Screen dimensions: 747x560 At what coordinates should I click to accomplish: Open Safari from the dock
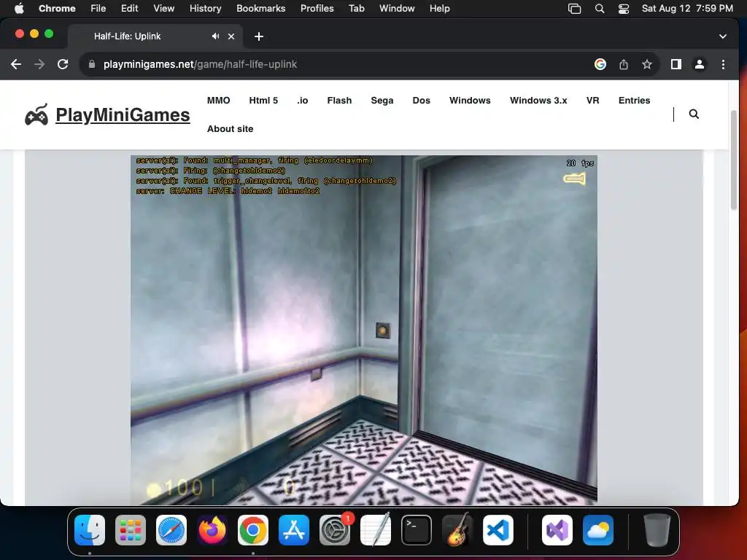point(171,530)
